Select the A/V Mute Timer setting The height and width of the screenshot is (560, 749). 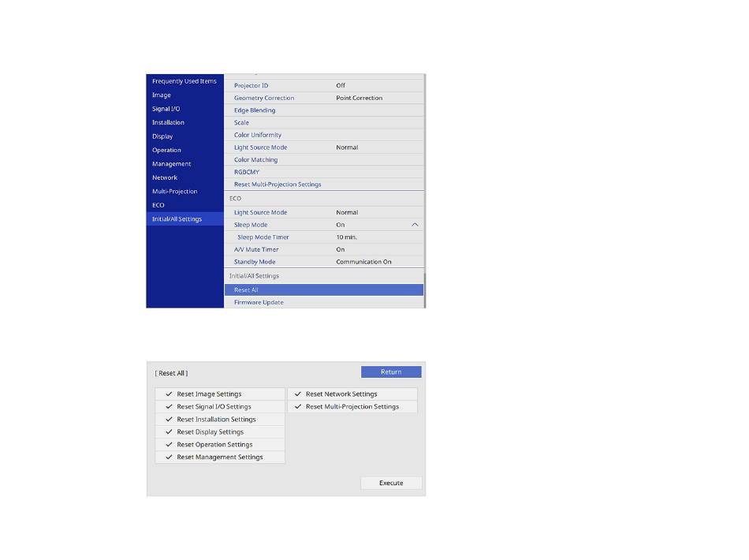point(324,250)
